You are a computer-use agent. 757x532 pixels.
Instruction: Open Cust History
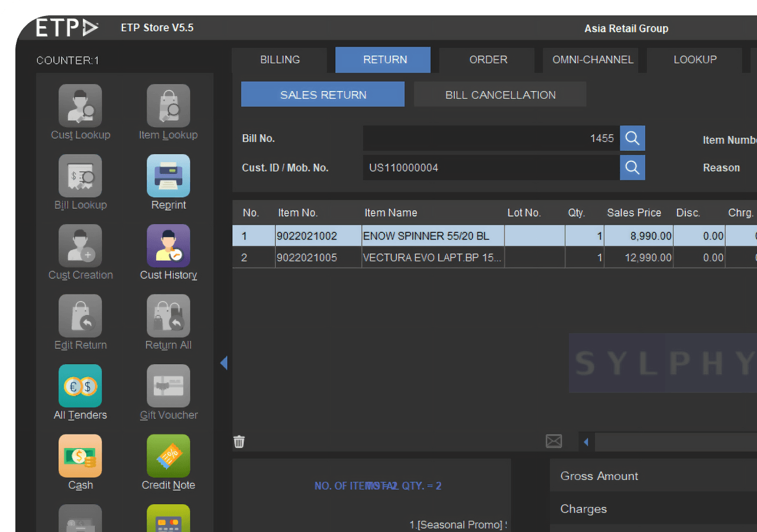click(169, 246)
